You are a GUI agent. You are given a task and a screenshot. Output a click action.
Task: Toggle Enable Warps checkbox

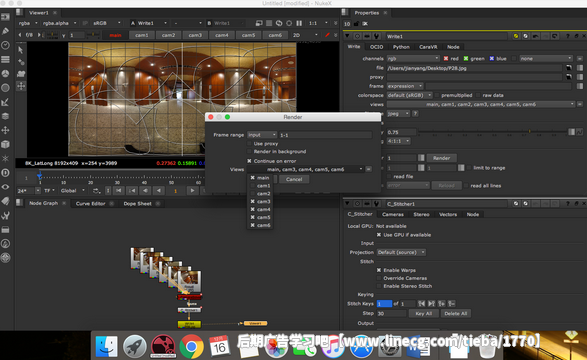379,270
